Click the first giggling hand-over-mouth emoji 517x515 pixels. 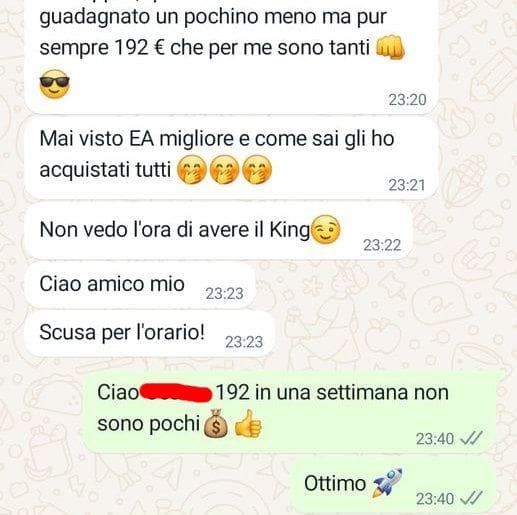(x=192, y=170)
